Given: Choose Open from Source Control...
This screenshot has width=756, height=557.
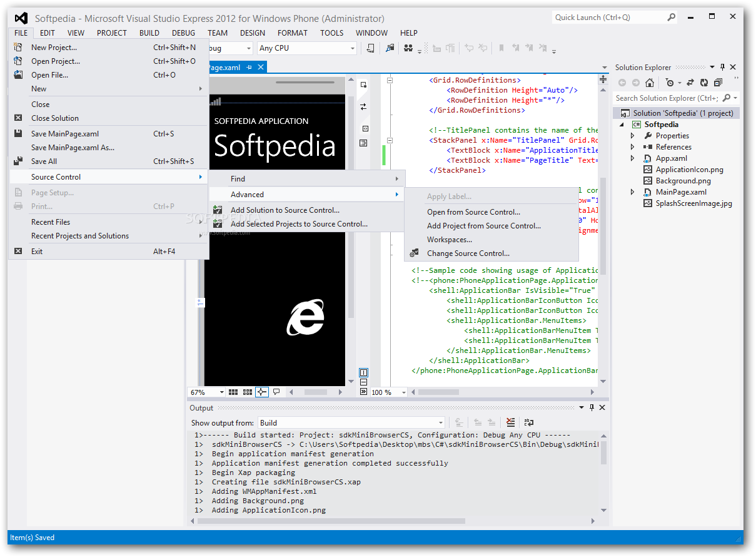Looking at the screenshot, I should click(491, 212).
